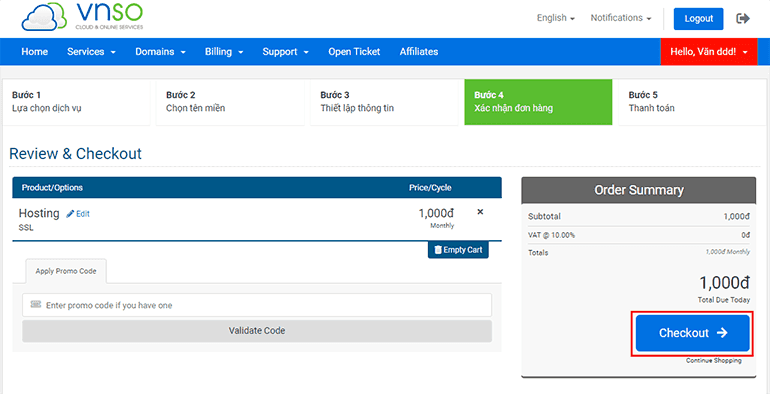Click the Order Summary header
This screenshot has width=770, height=394.
(x=638, y=190)
